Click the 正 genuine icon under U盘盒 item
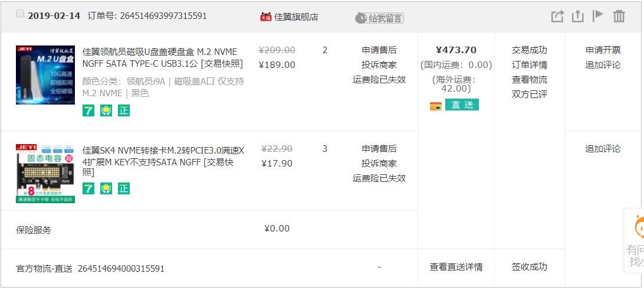Screen dimensions: 644x290 (124, 110)
